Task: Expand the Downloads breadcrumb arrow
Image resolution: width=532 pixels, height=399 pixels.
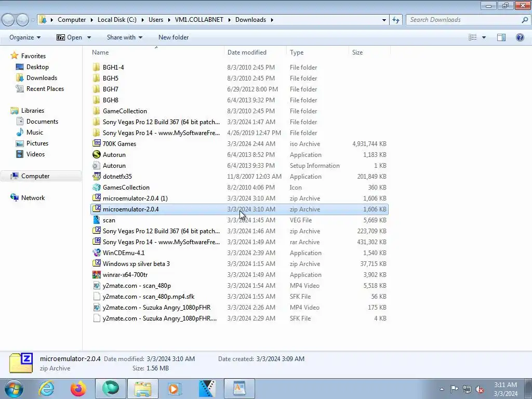Action: (272, 20)
